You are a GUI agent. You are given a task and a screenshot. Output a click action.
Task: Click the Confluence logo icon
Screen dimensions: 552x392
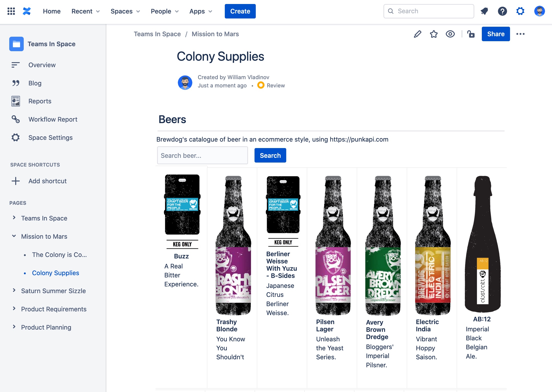[x=27, y=11]
